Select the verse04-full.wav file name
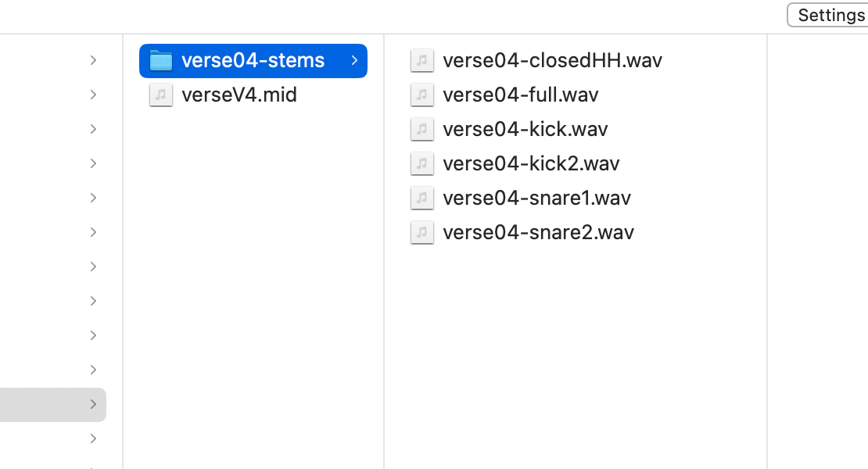The image size is (868, 469). pyautogui.click(x=520, y=95)
